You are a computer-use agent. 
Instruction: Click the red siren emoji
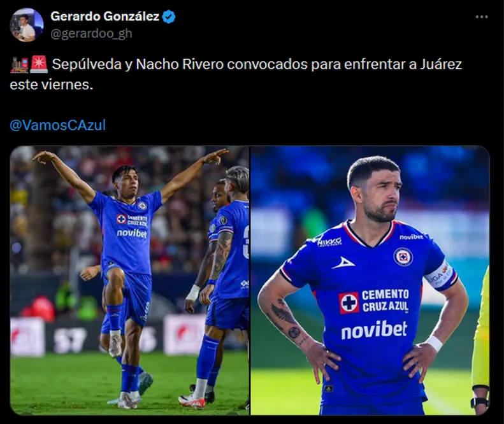38,65
